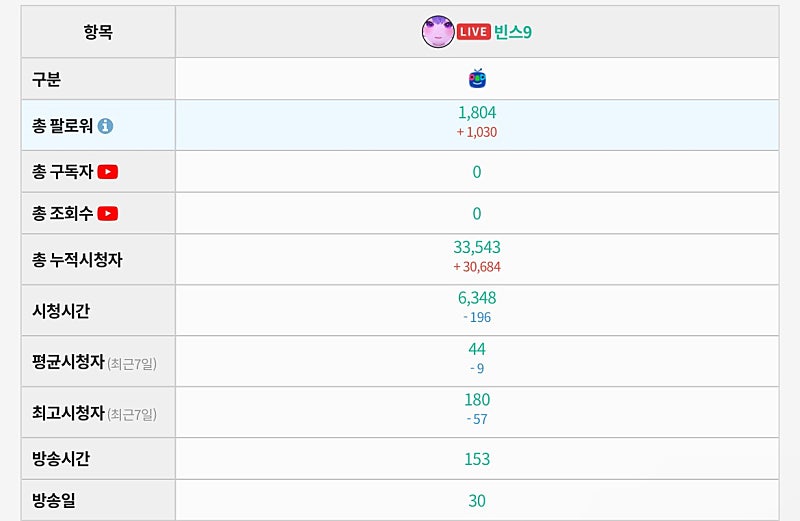This screenshot has width=800, height=521.
Task: Click the 시청시간 row label
Action: click(x=61, y=311)
